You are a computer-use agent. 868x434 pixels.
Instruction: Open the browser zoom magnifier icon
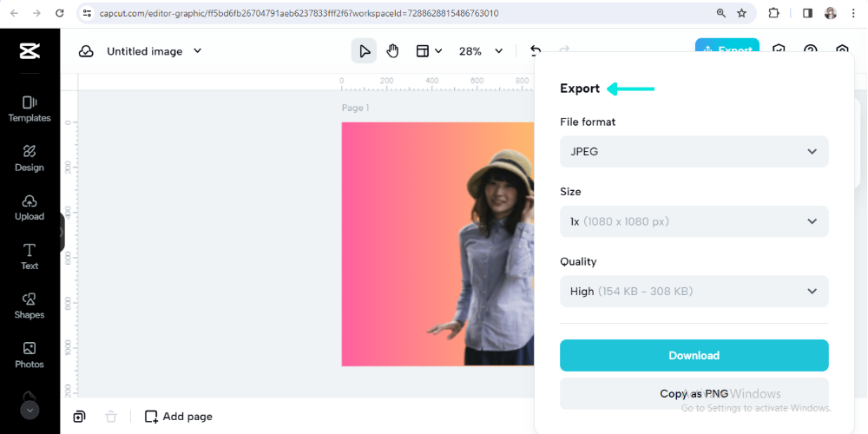720,13
